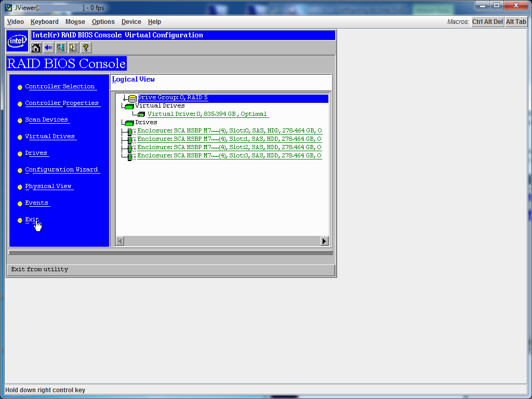Click the Alt Tab macro button
This screenshot has height=399, width=532.
click(516, 22)
